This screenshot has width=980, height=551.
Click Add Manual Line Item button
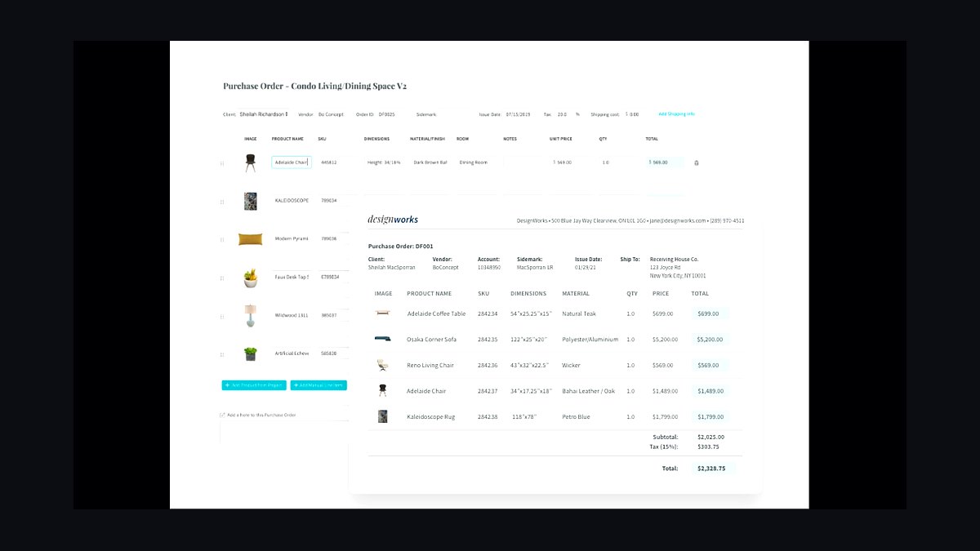click(x=318, y=385)
